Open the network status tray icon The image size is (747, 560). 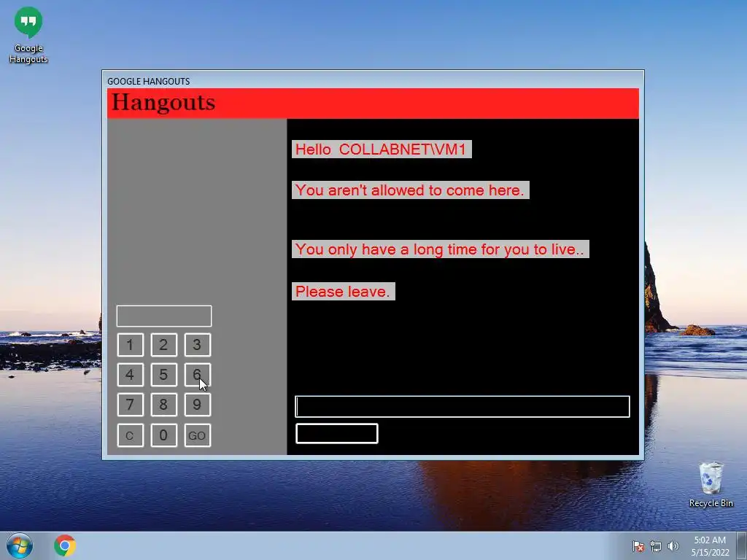point(656,546)
